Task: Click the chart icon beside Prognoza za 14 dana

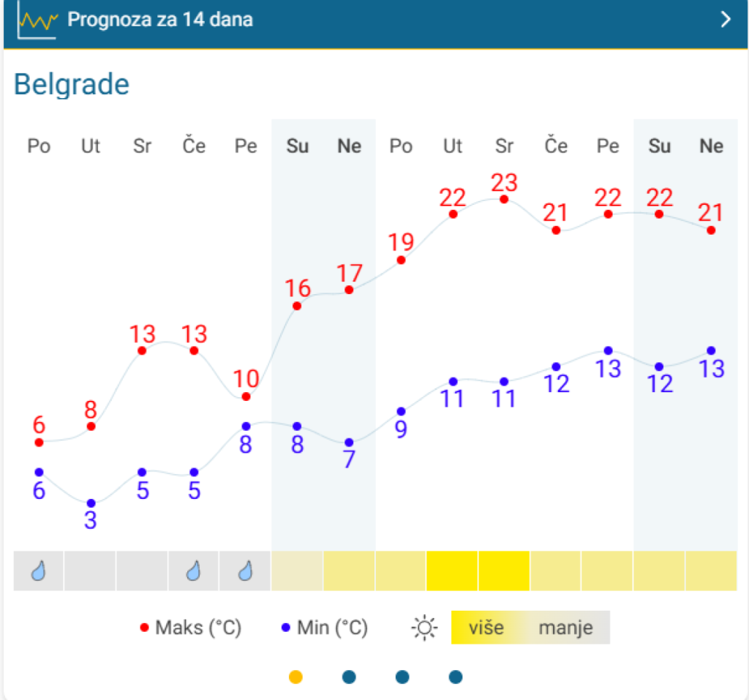Action: point(37,20)
